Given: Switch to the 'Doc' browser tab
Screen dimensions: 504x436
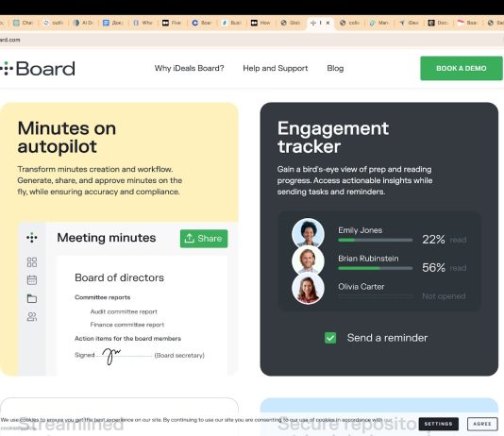Looking at the screenshot, I should tap(438, 23).
